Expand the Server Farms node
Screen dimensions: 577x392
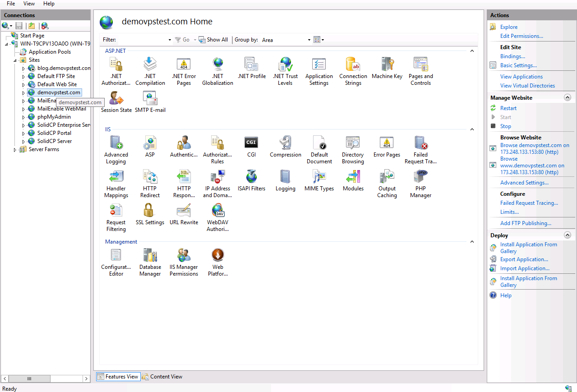pyautogui.click(x=15, y=150)
